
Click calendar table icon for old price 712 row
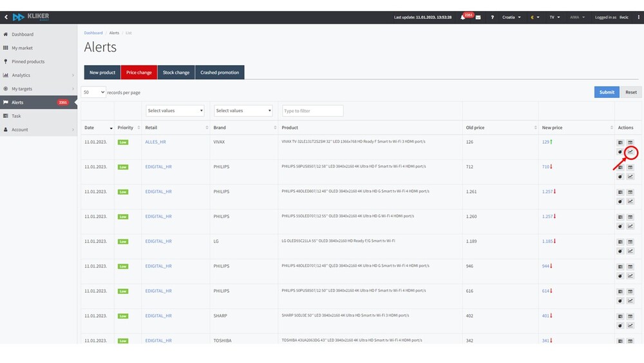point(630,168)
